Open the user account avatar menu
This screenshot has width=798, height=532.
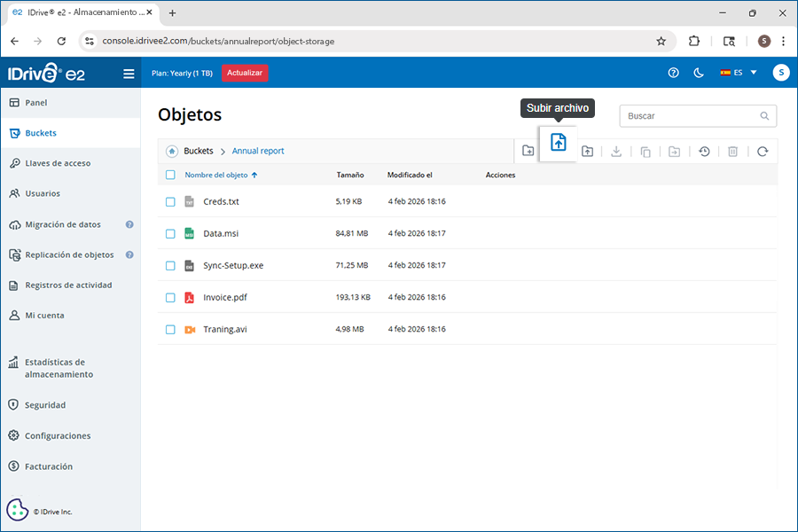(780, 73)
